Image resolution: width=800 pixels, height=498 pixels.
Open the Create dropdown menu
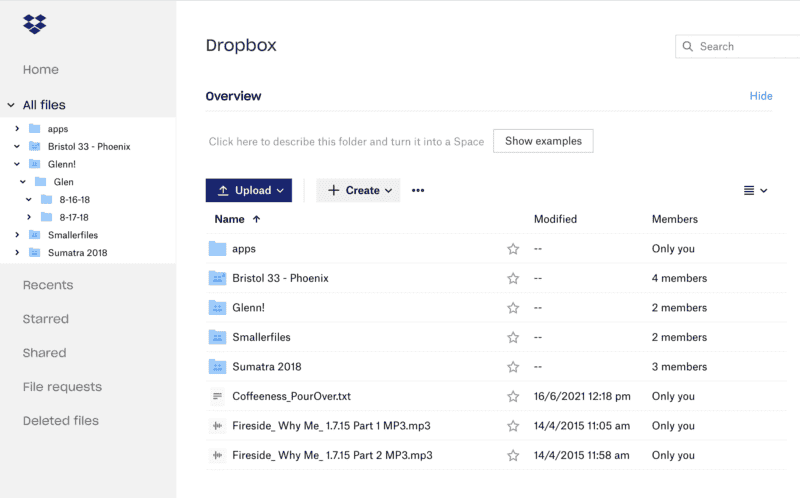point(358,190)
